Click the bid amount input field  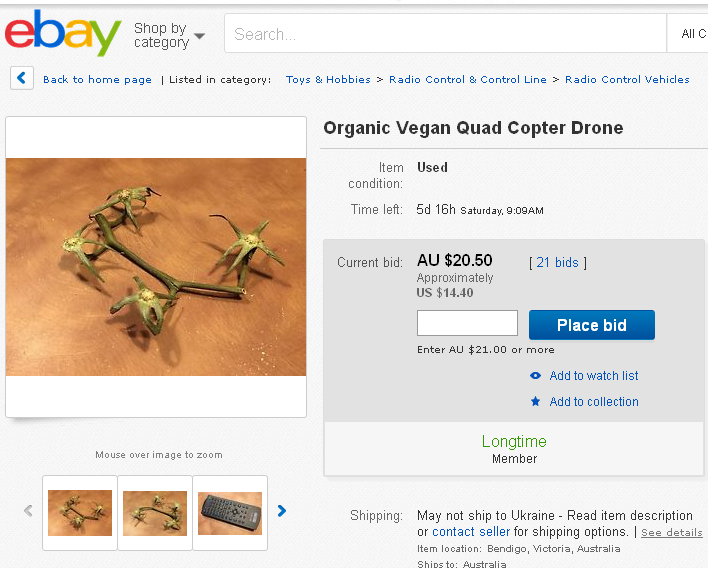click(467, 324)
